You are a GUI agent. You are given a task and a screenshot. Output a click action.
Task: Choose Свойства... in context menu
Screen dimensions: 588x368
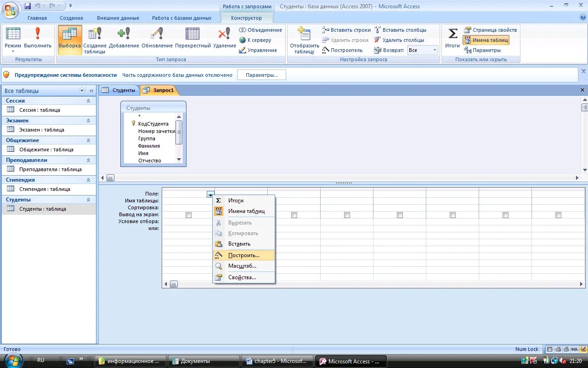click(x=244, y=277)
